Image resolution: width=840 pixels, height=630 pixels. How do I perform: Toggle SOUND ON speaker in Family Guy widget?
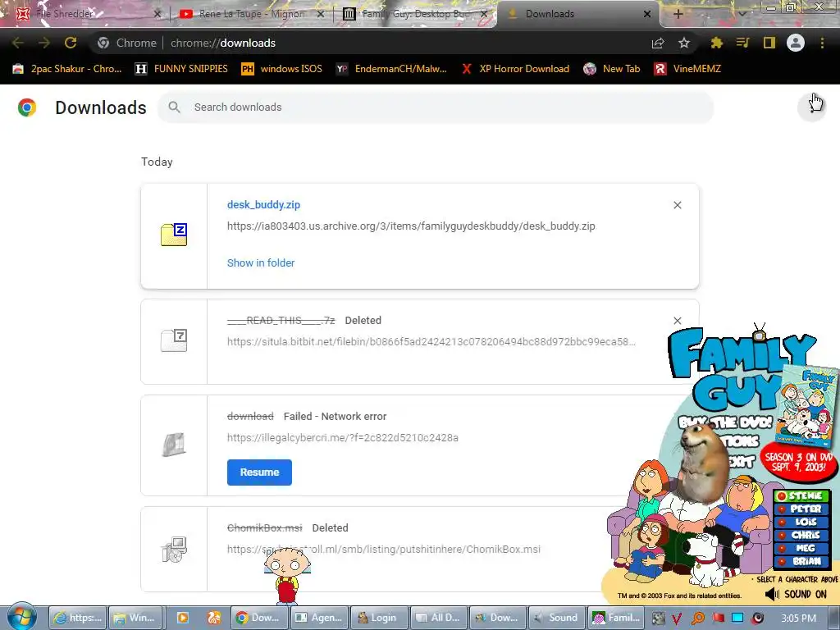(796, 594)
